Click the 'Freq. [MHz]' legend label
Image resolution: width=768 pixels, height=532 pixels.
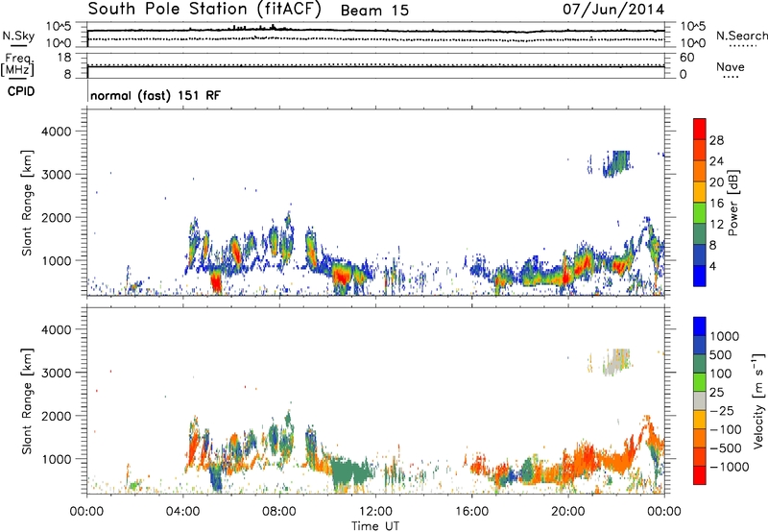(x=18, y=64)
